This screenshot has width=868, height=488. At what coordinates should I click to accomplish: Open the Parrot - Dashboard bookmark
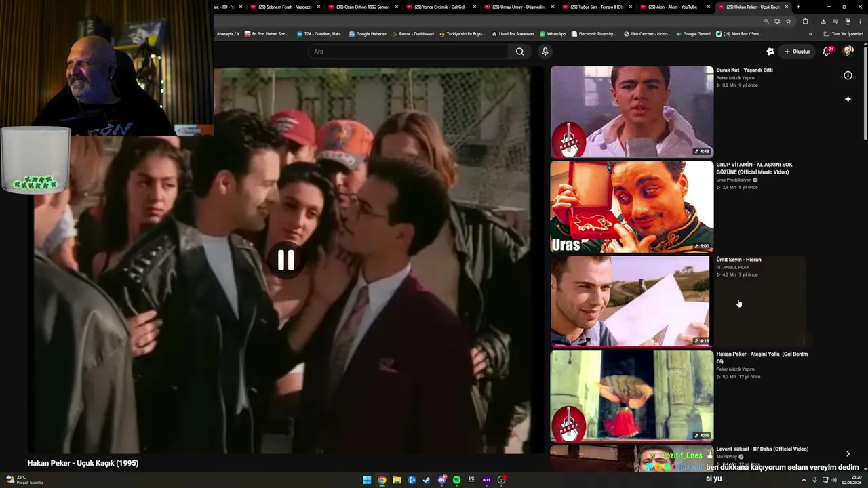(413, 33)
